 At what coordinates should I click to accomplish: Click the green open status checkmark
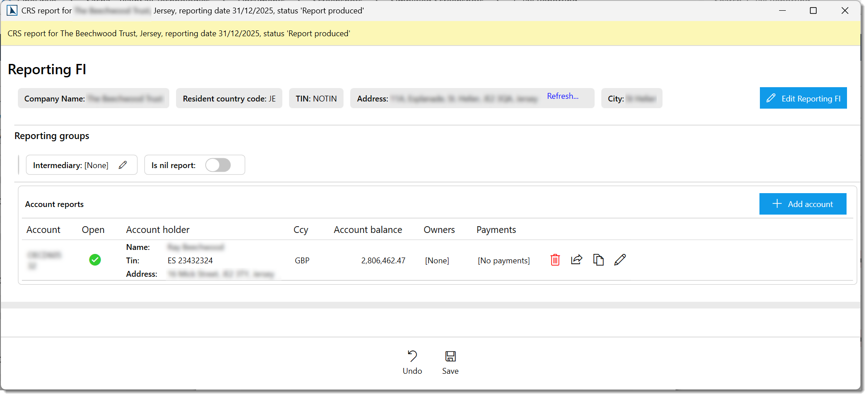pos(95,260)
